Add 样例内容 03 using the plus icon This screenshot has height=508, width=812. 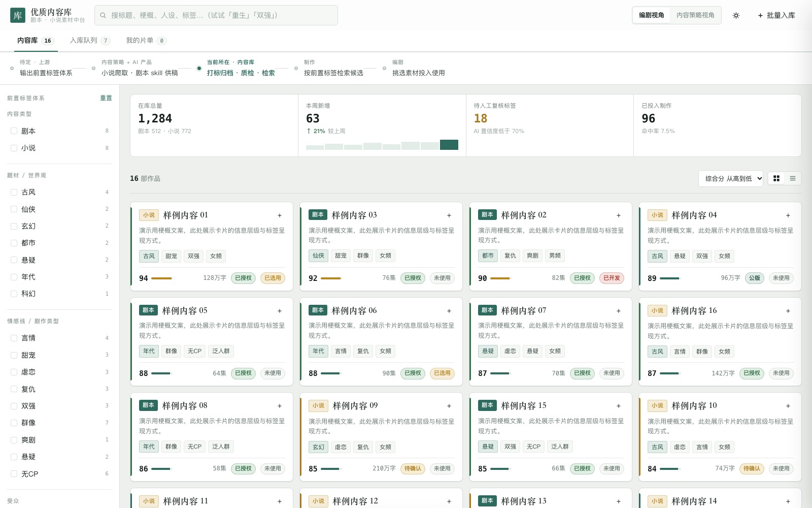[x=449, y=215]
